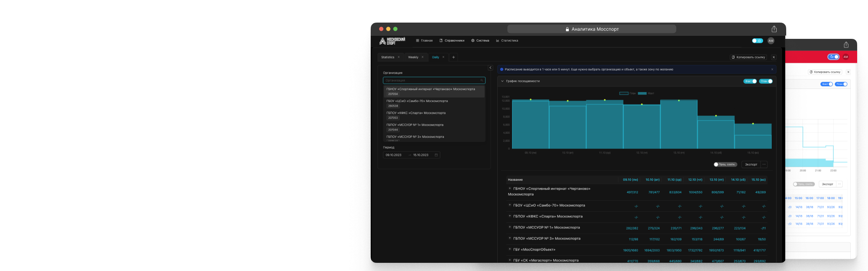Select ГБОУ «ЦСиО «Самбо-70» dropdown option
The height and width of the screenshot is (271, 868).
pyautogui.click(x=434, y=103)
